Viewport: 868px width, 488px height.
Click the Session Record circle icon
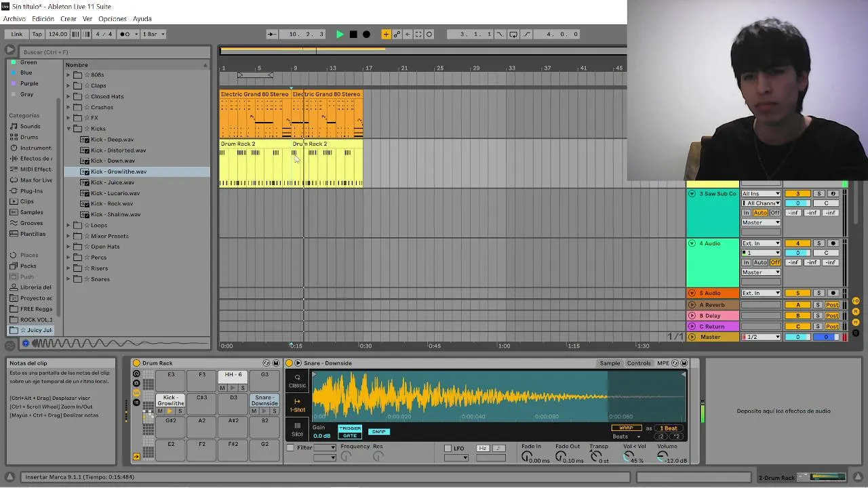click(429, 34)
